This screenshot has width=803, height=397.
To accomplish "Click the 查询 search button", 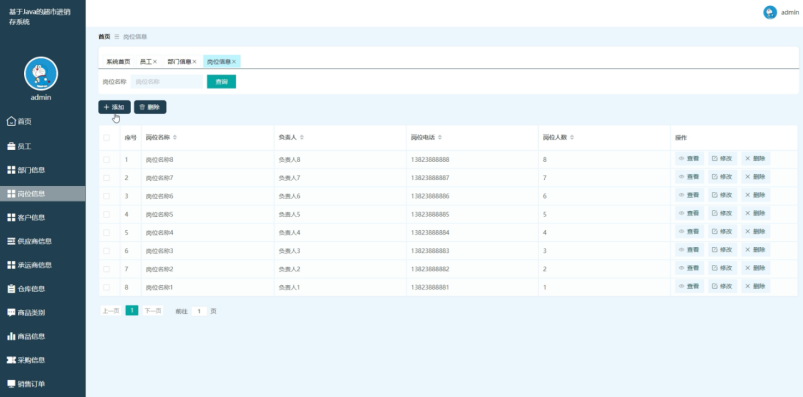I will [221, 81].
